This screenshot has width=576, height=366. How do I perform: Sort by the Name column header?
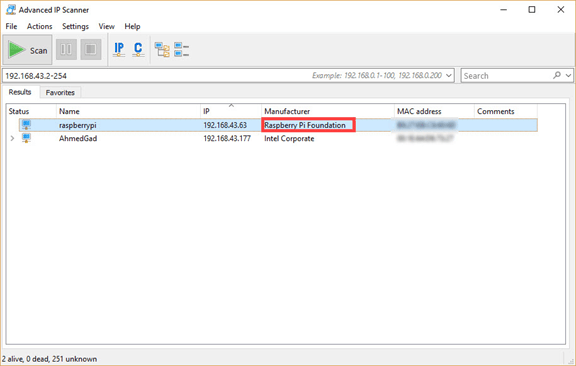128,111
